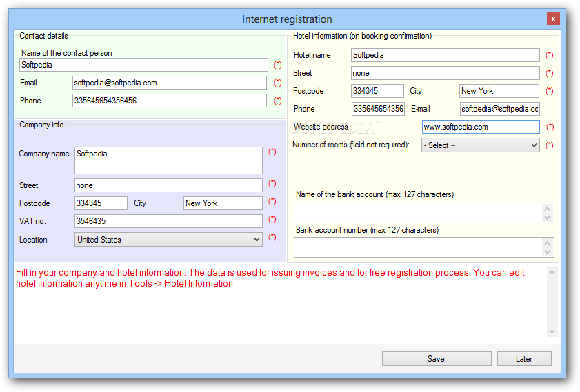The height and width of the screenshot is (392, 580).
Task: Edit the contact Email field
Action: pos(170,83)
